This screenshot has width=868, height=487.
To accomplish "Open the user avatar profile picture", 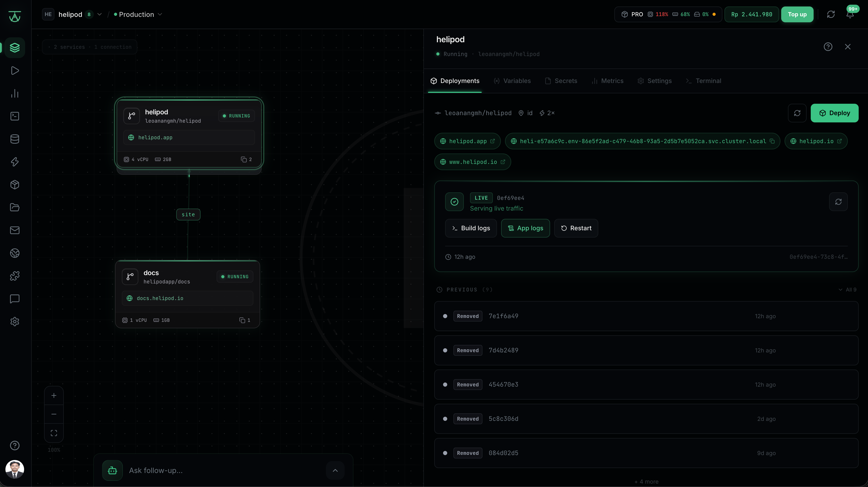I will (x=15, y=469).
